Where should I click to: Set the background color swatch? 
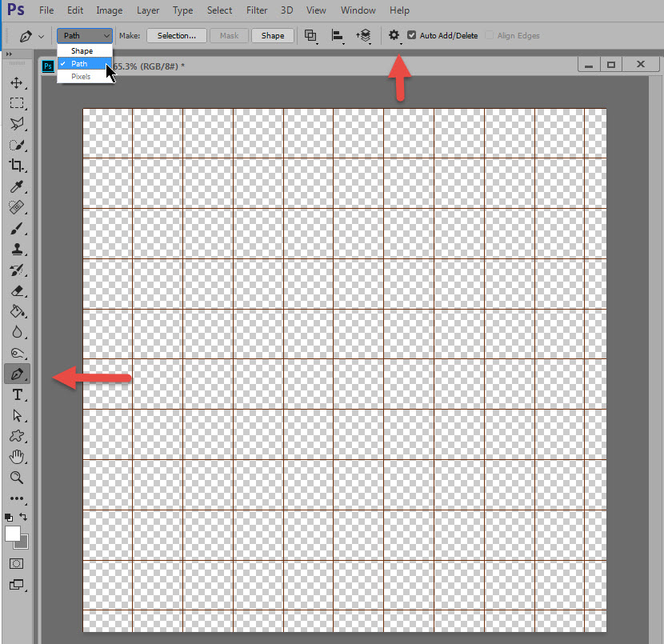click(x=24, y=543)
